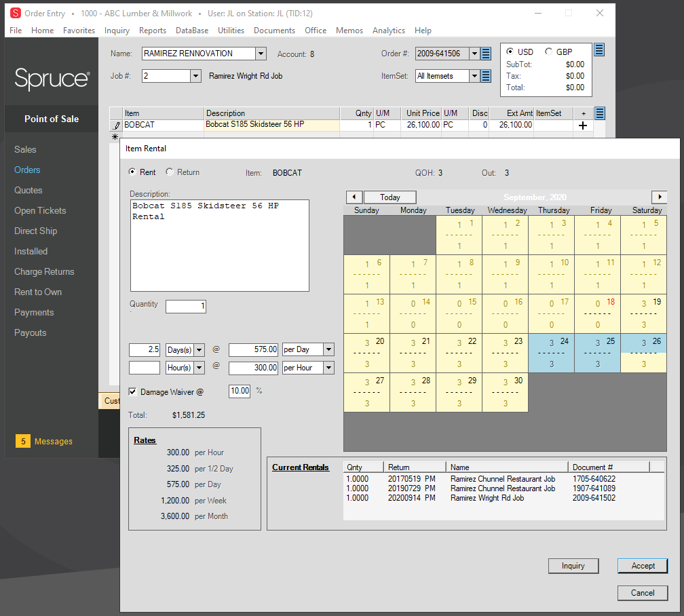Open the menu marker beside currency totals panel

pyautogui.click(x=599, y=50)
